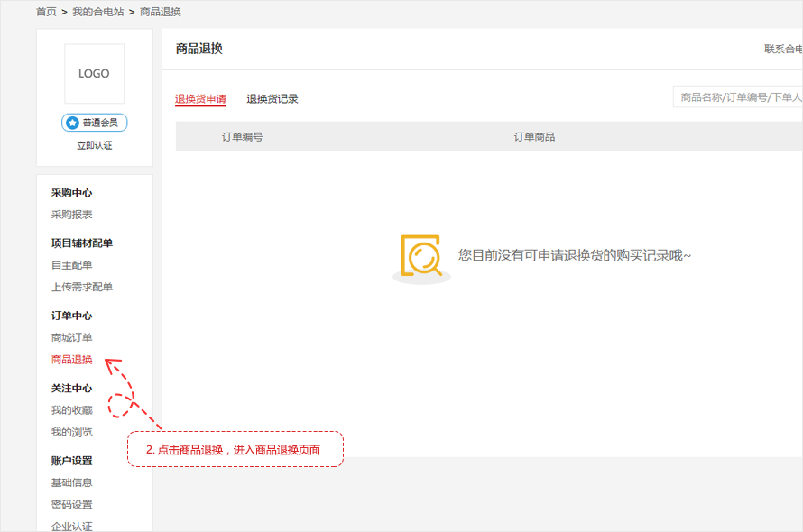Open 采购报表 in sidebar
The height and width of the screenshot is (532, 803).
(x=72, y=215)
